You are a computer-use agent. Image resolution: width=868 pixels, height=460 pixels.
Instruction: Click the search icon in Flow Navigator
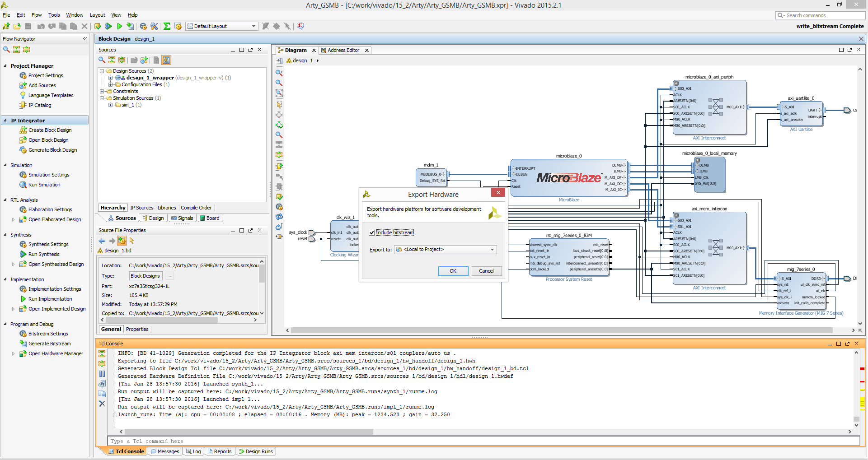pyautogui.click(x=6, y=50)
